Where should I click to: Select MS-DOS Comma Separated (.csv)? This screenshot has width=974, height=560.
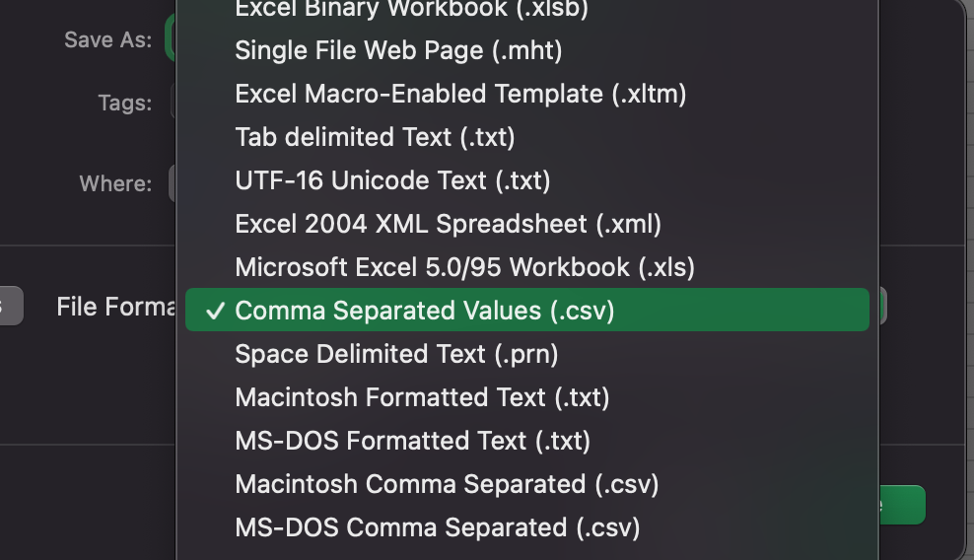[x=438, y=527]
